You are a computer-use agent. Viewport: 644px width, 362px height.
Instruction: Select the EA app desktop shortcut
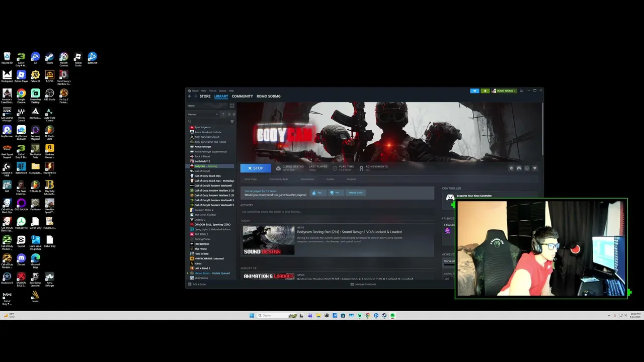35,58
